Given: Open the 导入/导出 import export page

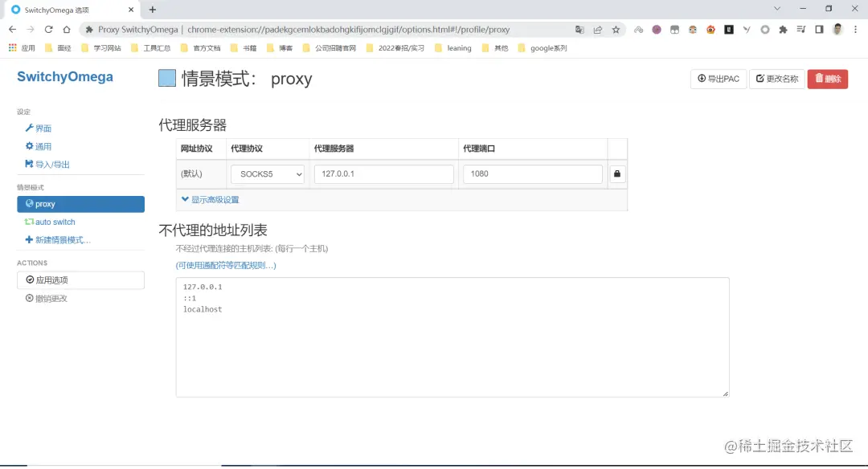Looking at the screenshot, I should pyautogui.click(x=47, y=165).
